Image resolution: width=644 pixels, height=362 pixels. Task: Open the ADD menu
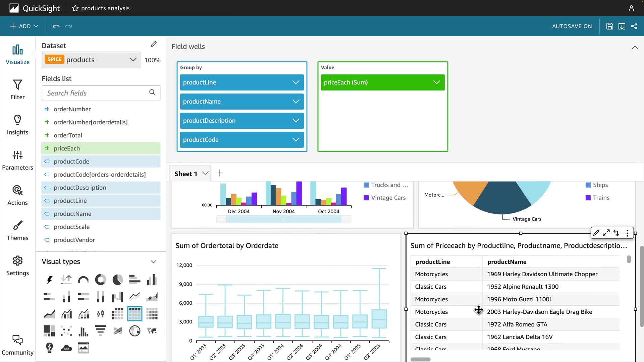coord(24,26)
